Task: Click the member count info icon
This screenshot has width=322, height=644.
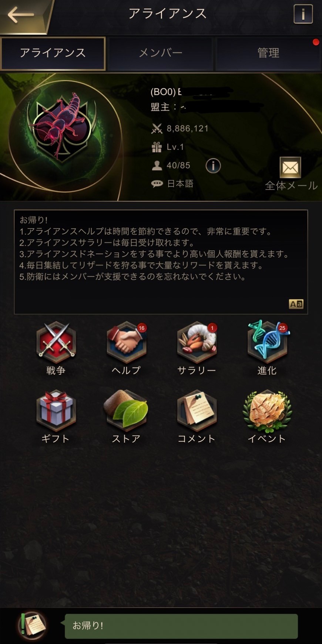Action: [213, 165]
